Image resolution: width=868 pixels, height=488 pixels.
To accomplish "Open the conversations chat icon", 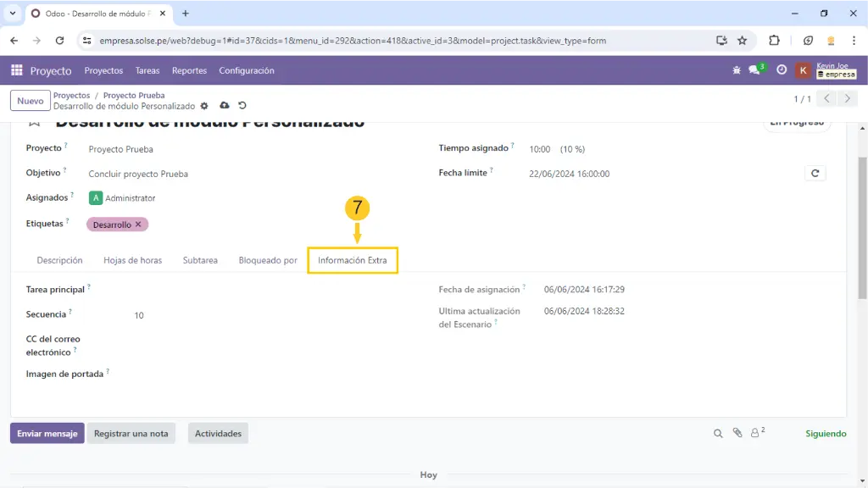I will coord(754,71).
